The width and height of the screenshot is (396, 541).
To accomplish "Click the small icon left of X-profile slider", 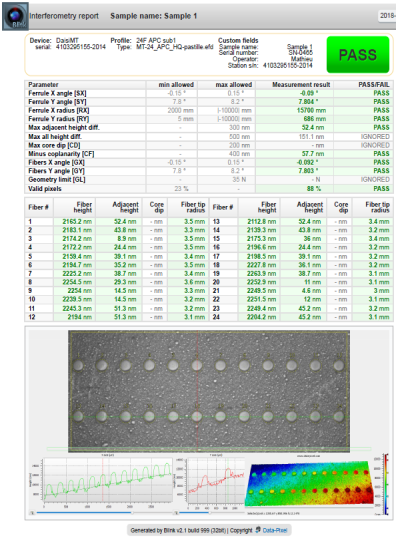I will [32, 513].
